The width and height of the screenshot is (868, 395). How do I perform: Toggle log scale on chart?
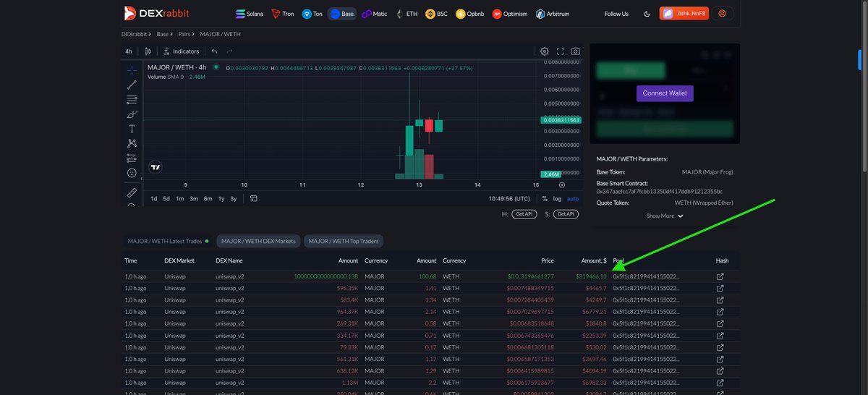coord(557,198)
